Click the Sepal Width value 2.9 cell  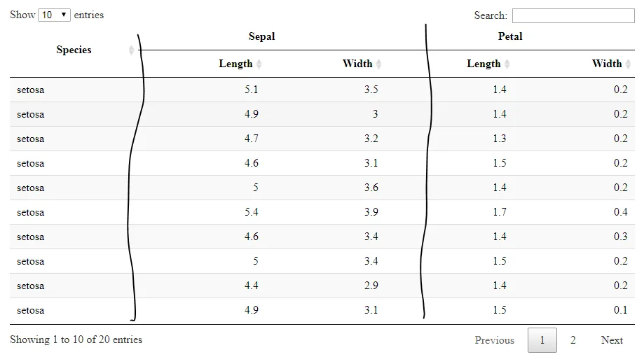[x=371, y=286]
